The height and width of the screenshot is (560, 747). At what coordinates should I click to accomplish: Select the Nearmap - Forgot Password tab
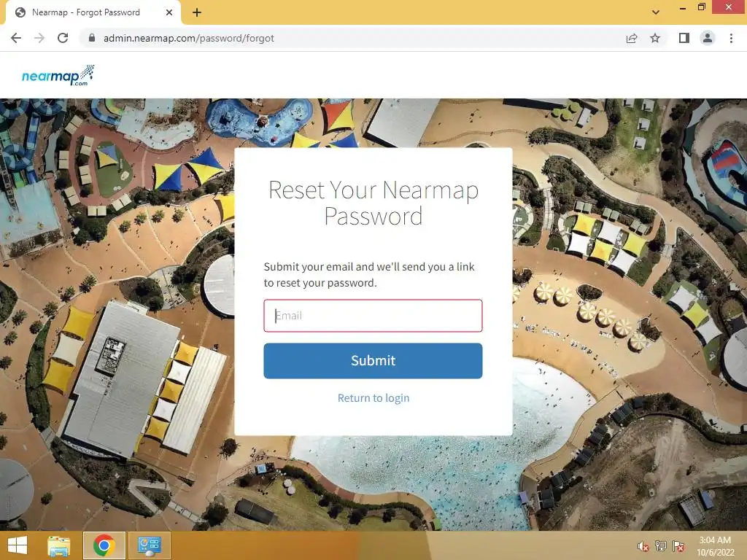click(x=93, y=12)
